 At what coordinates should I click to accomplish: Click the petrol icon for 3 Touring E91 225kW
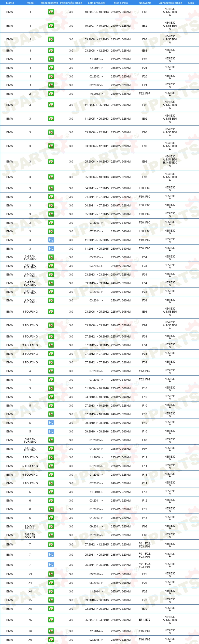pyautogui.click(x=51, y=312)
